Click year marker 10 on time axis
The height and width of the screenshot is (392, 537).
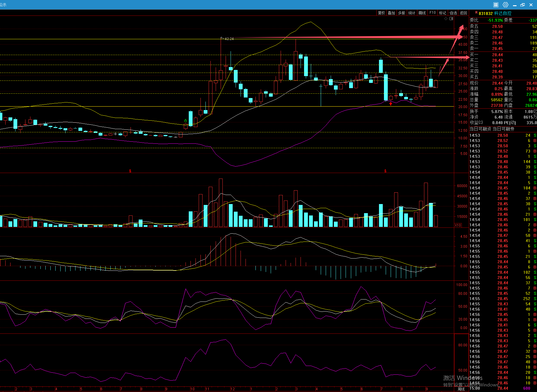click(x=193, y=389)
